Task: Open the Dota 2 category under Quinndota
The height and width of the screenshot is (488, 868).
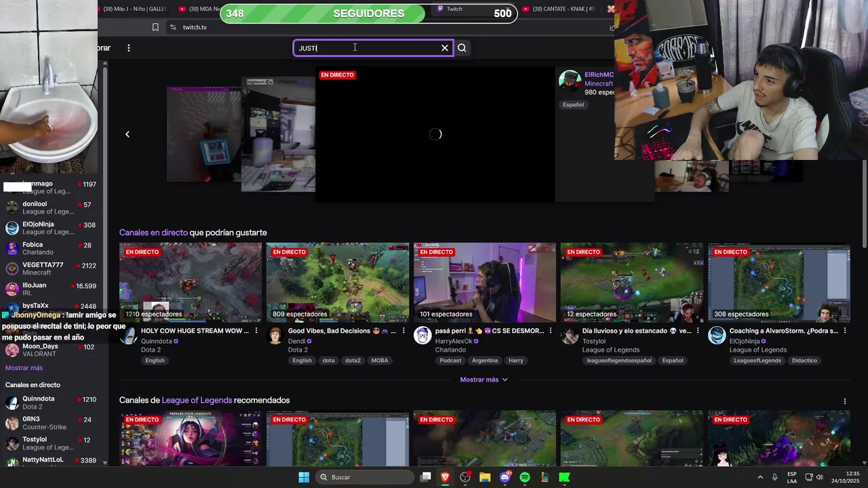Action: click(151, 350)
